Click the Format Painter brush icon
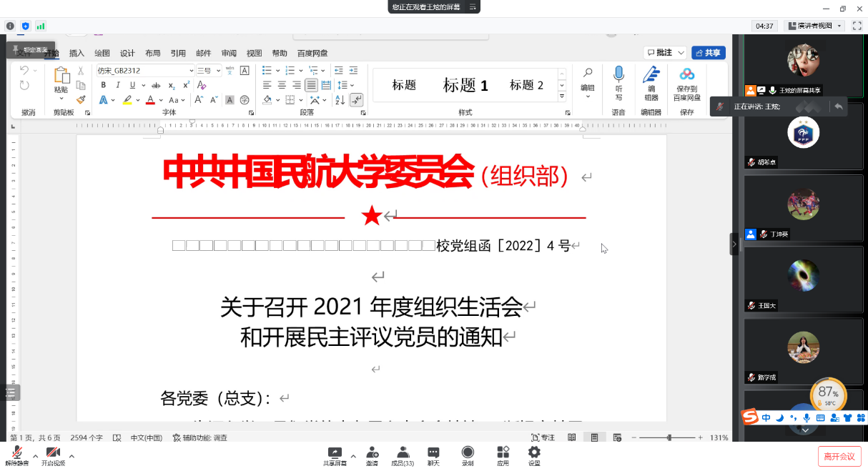The height and width of the screenshot is (471, 868). 81,99
